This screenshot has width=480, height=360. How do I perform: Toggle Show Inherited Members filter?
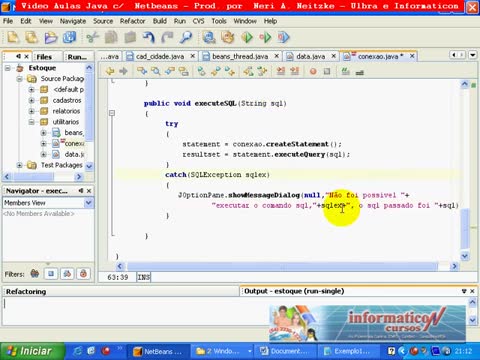point(35,274)
